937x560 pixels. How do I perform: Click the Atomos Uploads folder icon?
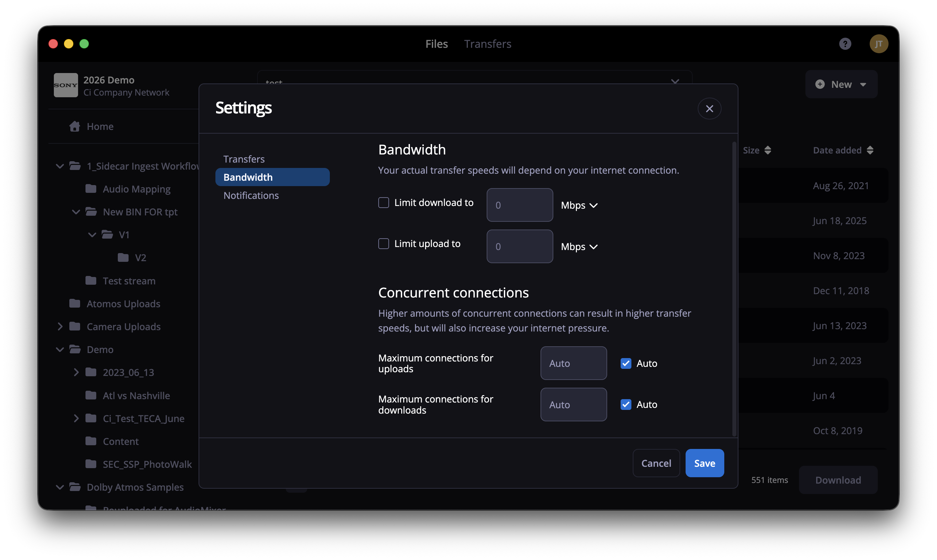(x=75, y=303)
